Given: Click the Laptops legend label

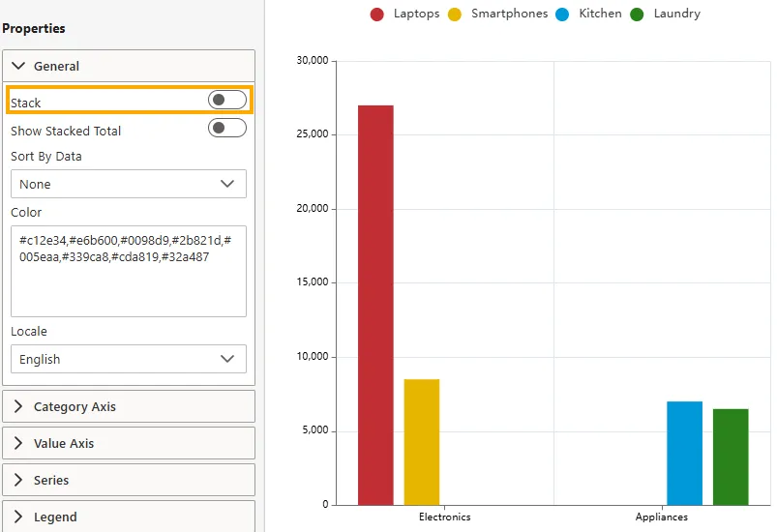Looking at the screenshot, I should 416,14.
